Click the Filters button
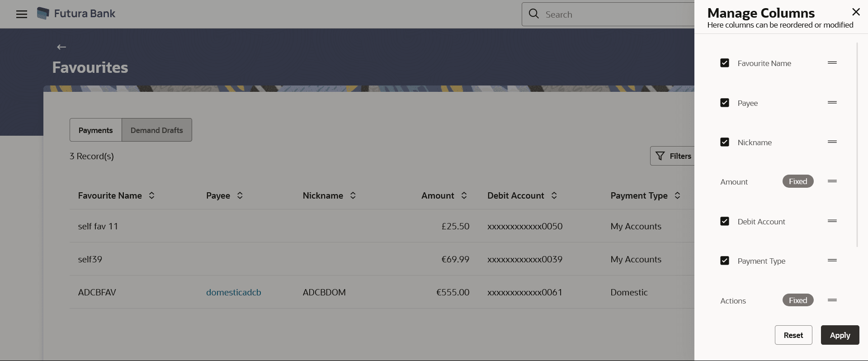Image resolution: width=868 pixels, height=361 pixels. pos(673,156)
